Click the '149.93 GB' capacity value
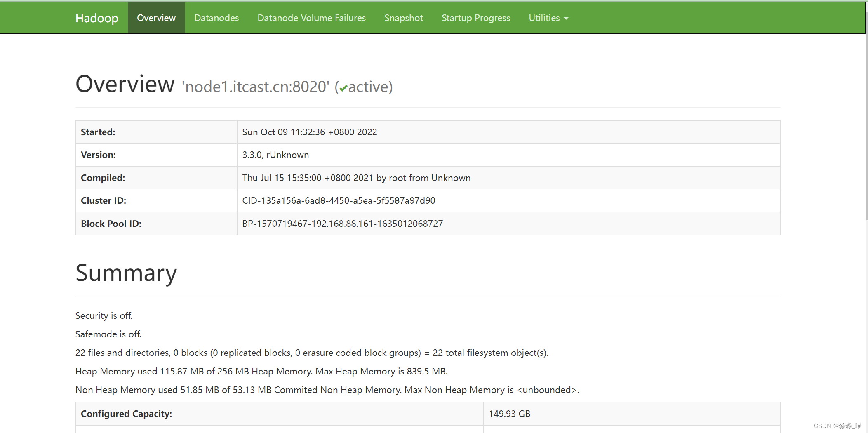The width and height of the screenshot is (868, 433). (x=509, y=414)
